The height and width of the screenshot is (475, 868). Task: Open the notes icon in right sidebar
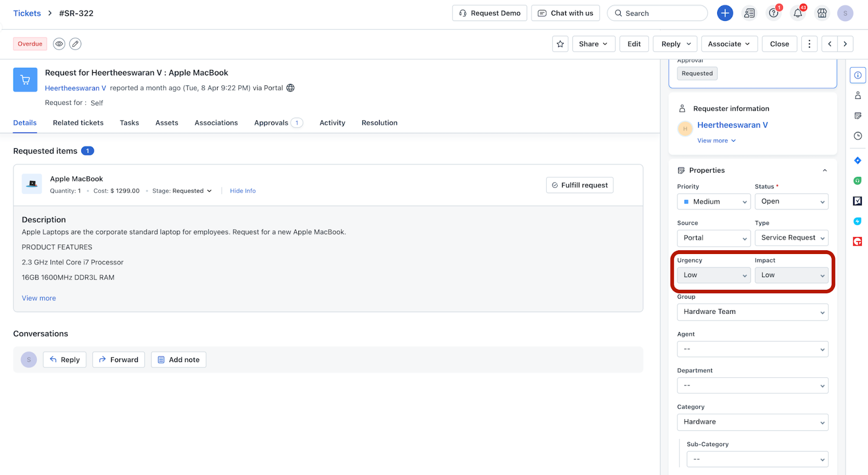point(858,116)
